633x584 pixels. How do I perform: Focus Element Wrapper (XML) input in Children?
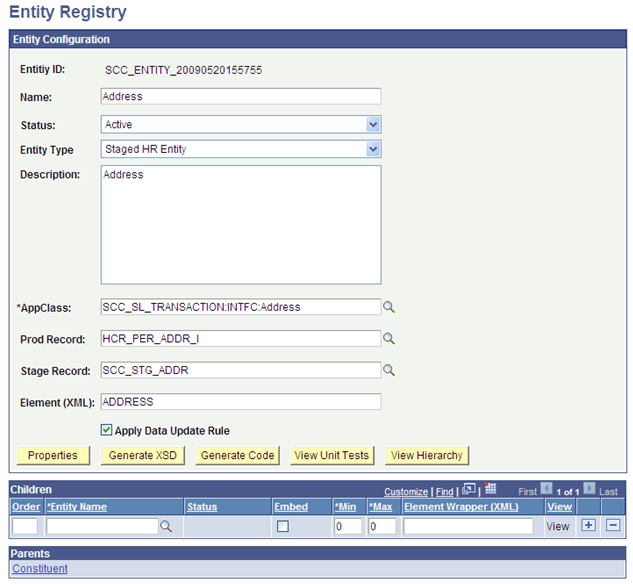click(468, 526)
